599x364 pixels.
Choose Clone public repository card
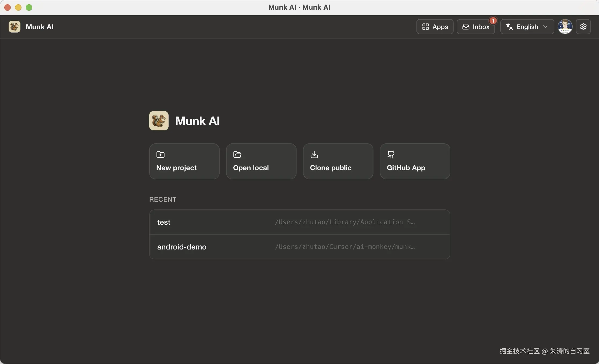point(338,161)
